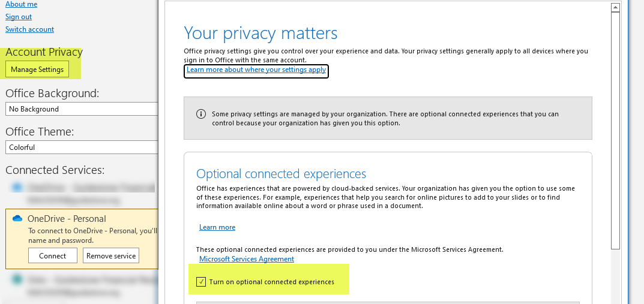
Task: Click the OneDrive Personal cloud icon
Action: click(17, 219)
